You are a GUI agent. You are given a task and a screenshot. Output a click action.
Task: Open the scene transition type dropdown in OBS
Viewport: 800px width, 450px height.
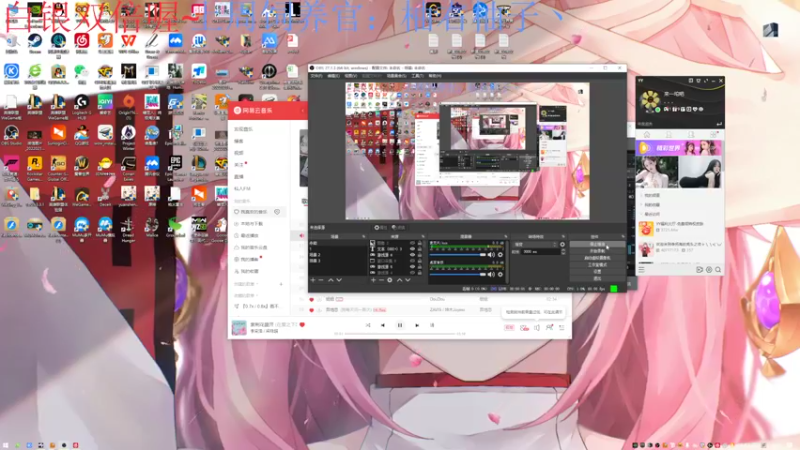(x=535, y=244)
